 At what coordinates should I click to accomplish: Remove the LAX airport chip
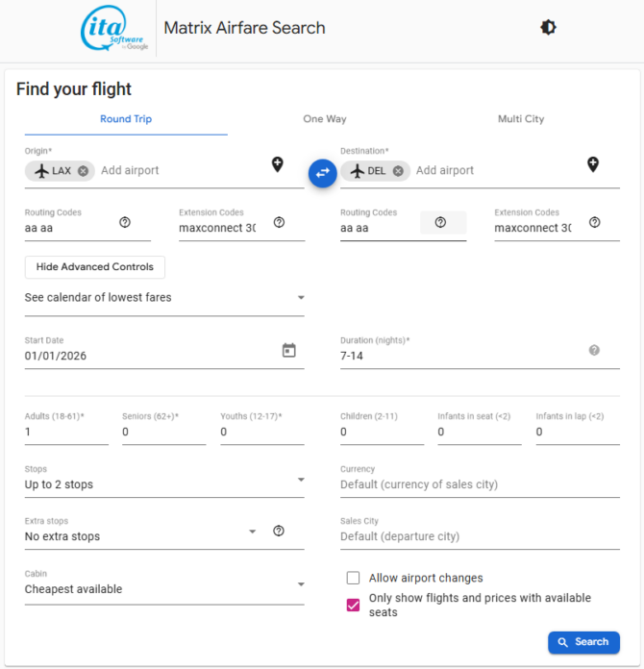84,171
